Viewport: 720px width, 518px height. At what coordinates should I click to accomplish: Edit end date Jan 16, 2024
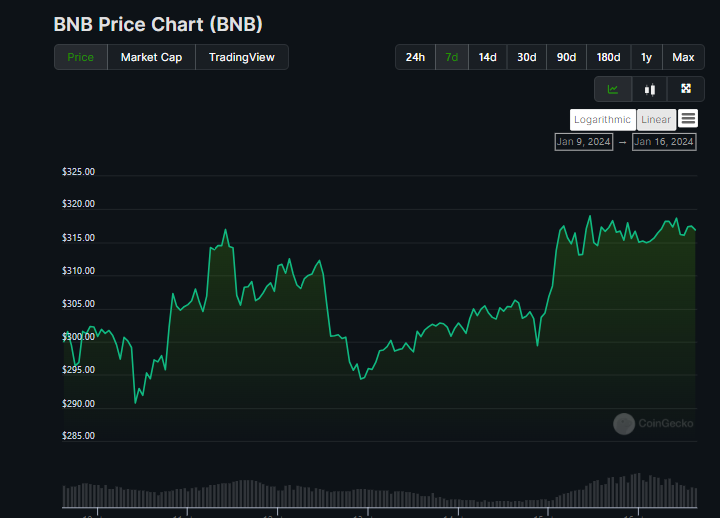pos(664,142)
